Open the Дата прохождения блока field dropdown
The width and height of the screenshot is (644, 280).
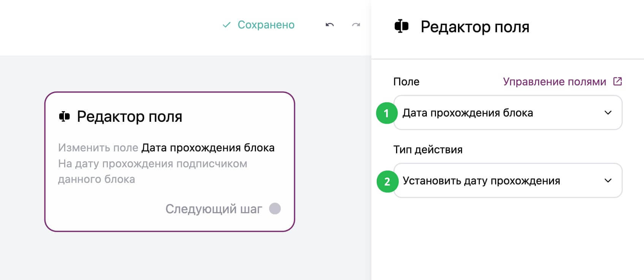(x=508, y=113)
